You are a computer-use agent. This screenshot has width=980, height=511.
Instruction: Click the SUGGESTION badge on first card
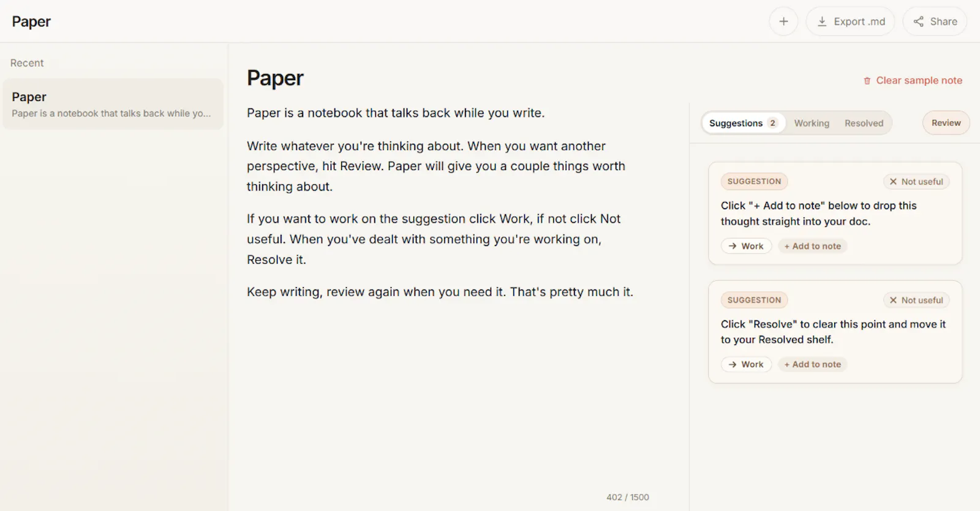754,182
